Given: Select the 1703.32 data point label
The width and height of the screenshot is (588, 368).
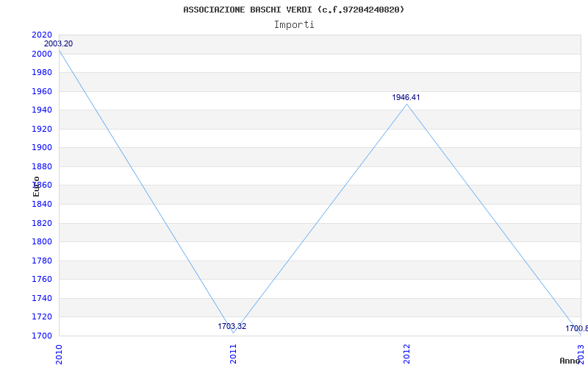Looking at the screenshot, I should (232, 326).
